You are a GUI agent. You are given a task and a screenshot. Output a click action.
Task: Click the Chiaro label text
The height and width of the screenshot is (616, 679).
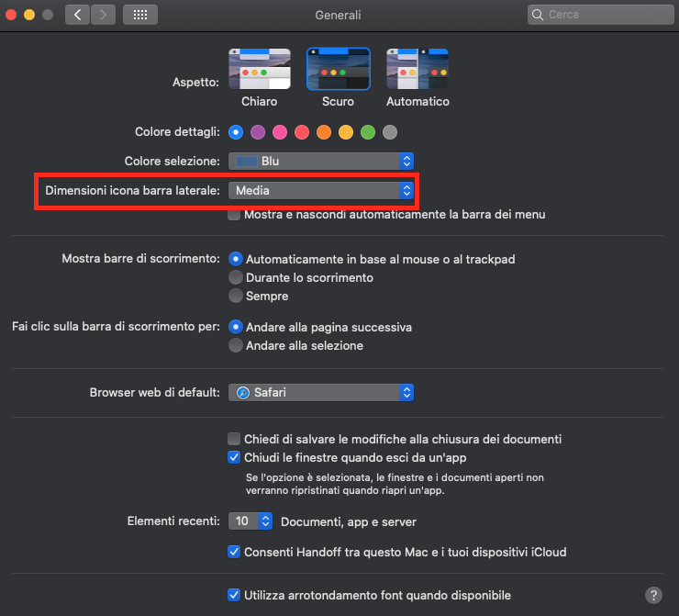click(260, 101)
